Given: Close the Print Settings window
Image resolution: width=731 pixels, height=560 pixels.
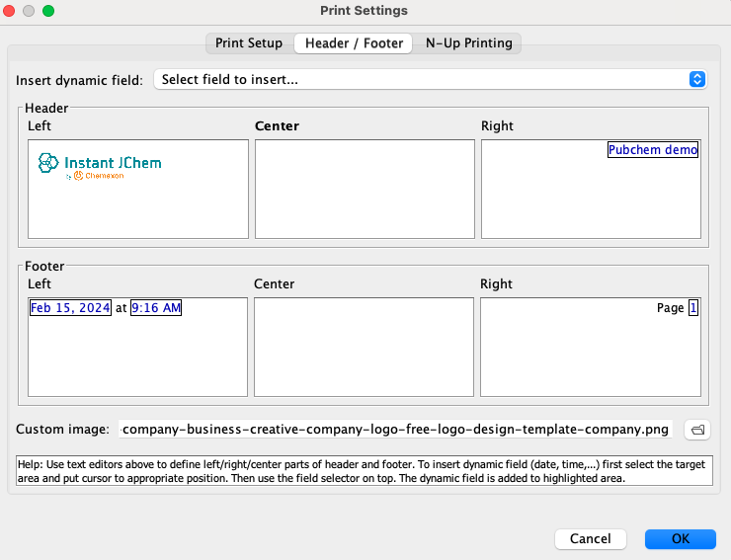Looking at the screenshot, I should pyautogui.click(x=11, y=11).
